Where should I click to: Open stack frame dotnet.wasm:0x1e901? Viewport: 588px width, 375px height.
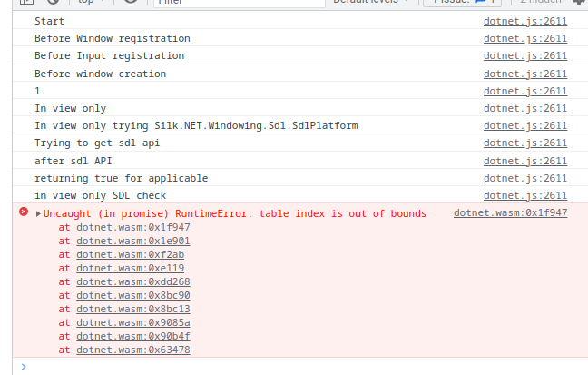click(x=132, y=242)
